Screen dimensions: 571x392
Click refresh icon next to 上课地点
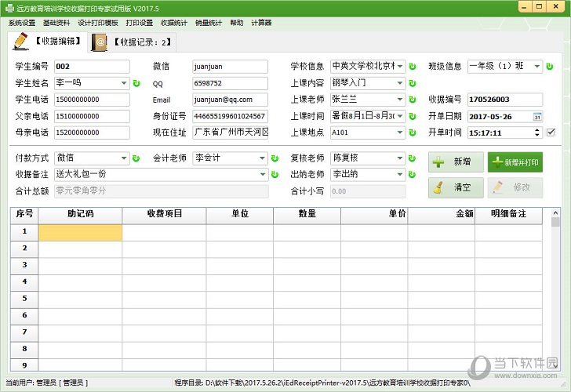point(413,132)
